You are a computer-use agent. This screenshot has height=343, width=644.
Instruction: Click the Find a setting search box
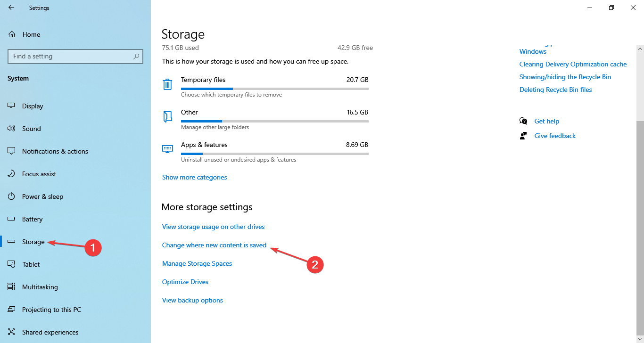[x=71, y=57]
